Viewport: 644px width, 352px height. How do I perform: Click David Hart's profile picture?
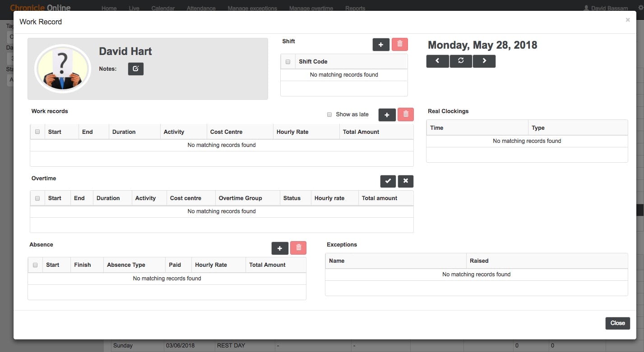coord(62,68)
